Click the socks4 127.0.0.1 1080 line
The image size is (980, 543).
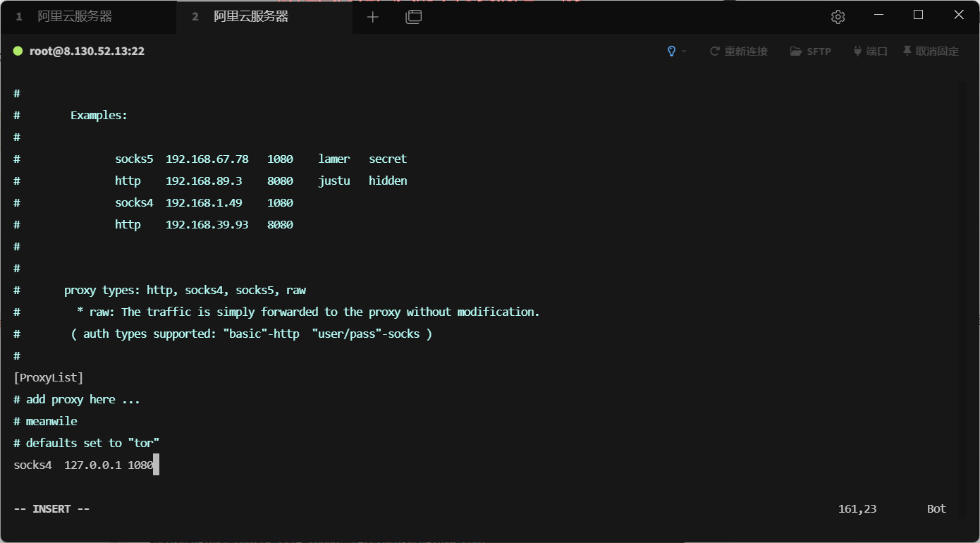pyautogui.click(x=83, y=465)
